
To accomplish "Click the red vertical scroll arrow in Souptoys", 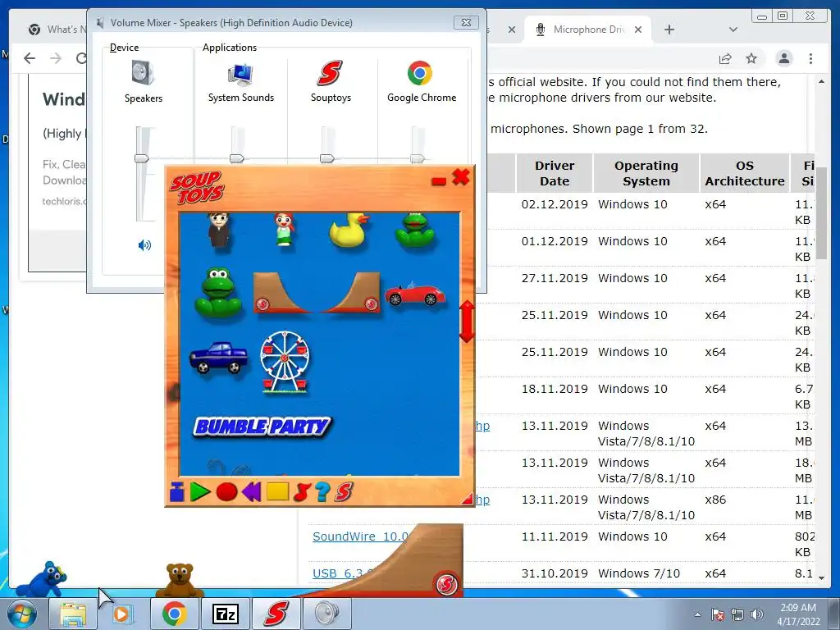I will click(x=467, y=322).
